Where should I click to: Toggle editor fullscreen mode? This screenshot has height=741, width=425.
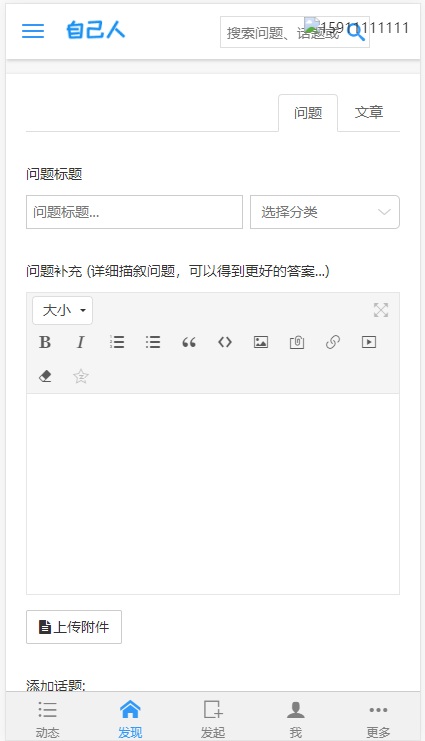tap(381, 310)
